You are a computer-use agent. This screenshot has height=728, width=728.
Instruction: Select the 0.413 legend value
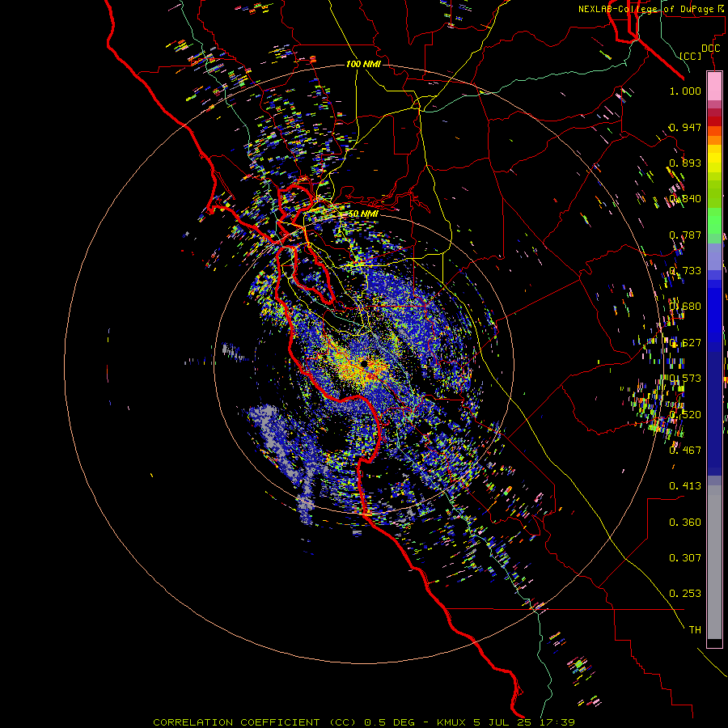[x=685, y=485]
